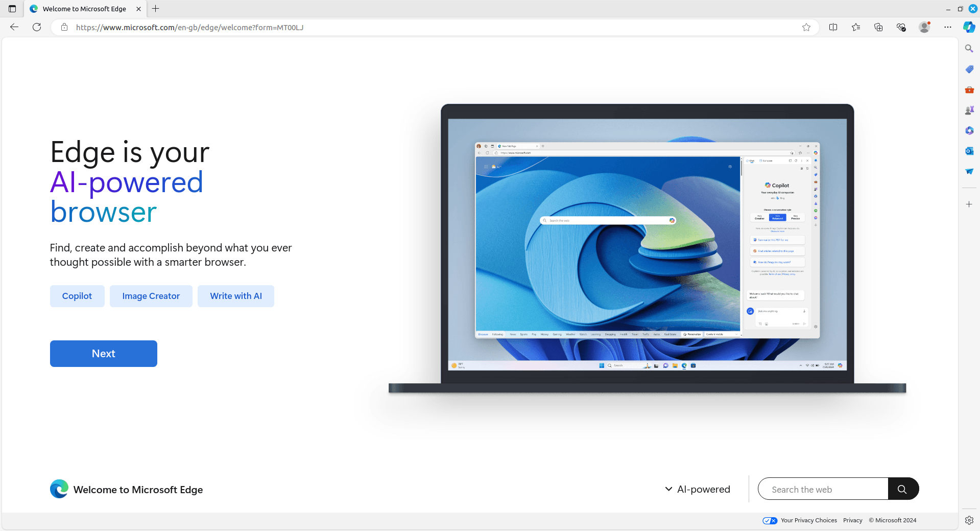The height and width of the screenshot is (531, 980).
Task: Open Browser essentials heart icon
Action: 901,27
